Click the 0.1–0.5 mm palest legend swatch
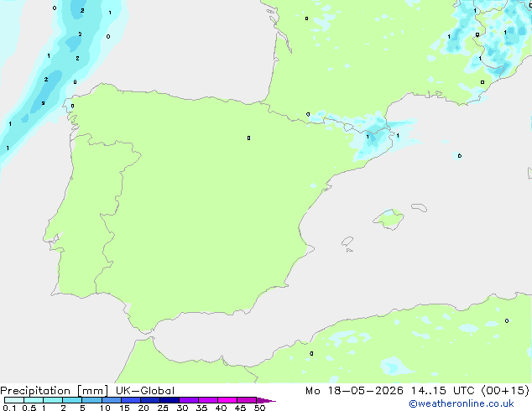The image size is (532, 411). point(14,400)
